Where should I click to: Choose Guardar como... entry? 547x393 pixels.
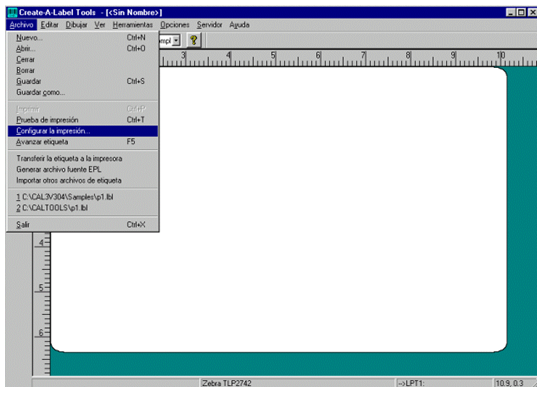83,92
